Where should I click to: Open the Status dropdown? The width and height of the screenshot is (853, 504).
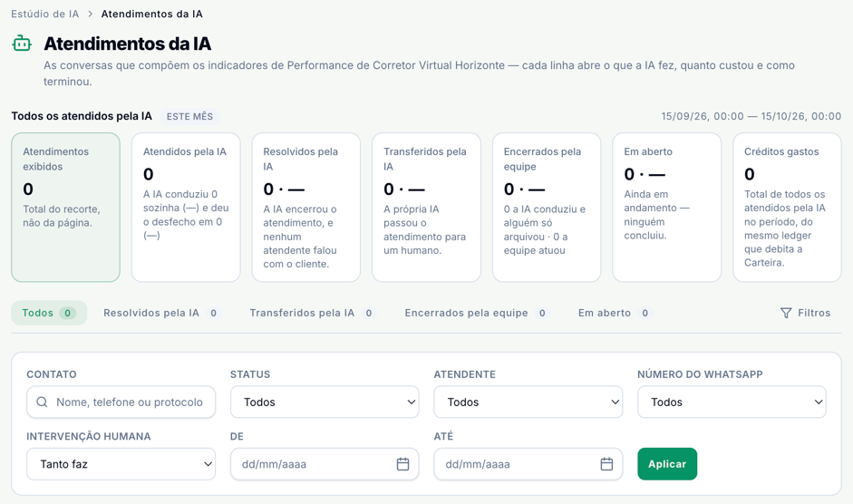tap(325, 402)
